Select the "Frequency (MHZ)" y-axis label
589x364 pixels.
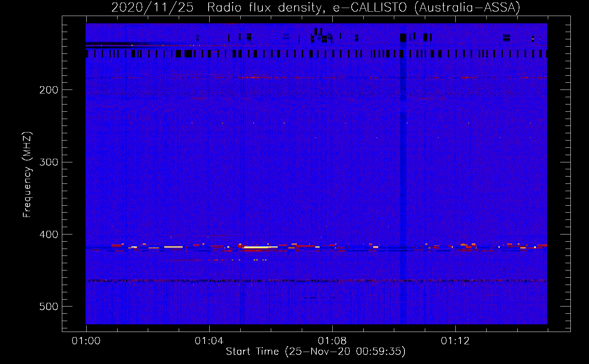point(27,174)
